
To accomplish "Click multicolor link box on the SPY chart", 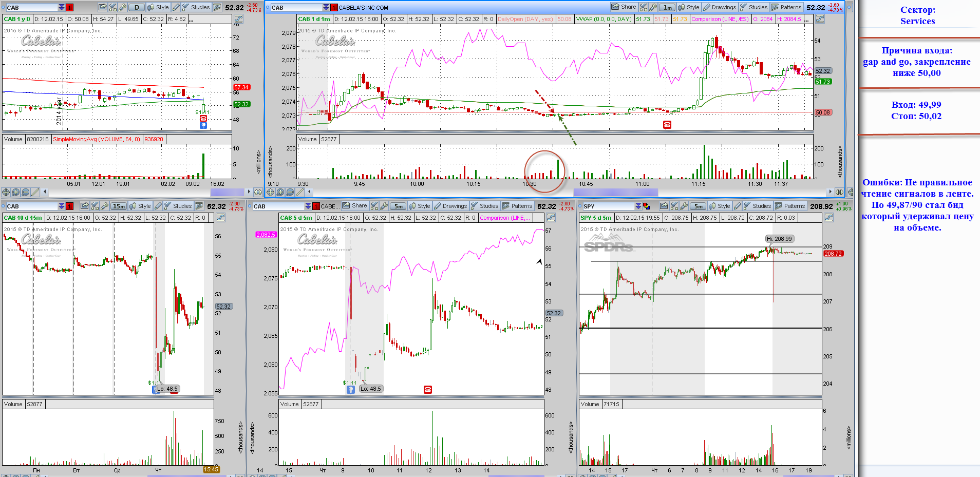I will (646, 206).
